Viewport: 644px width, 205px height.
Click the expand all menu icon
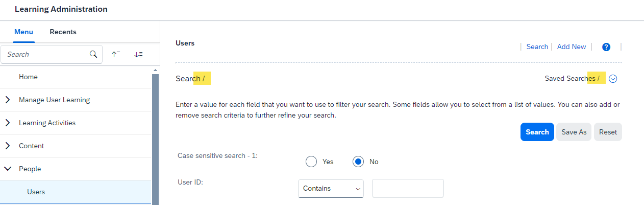coord(138,54)
